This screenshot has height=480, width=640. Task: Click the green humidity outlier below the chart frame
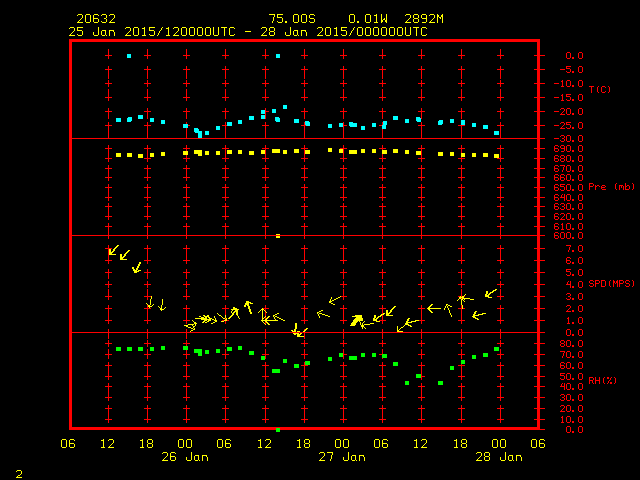(278, 430)
